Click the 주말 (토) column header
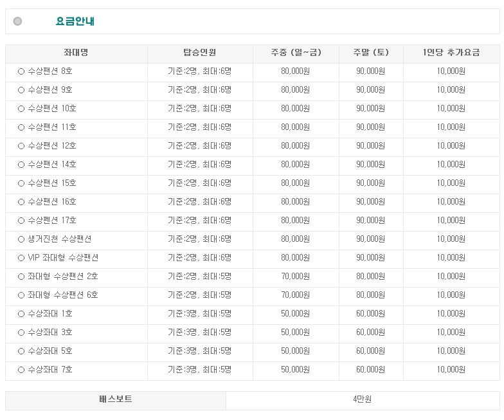 click(x=371, y=53)
